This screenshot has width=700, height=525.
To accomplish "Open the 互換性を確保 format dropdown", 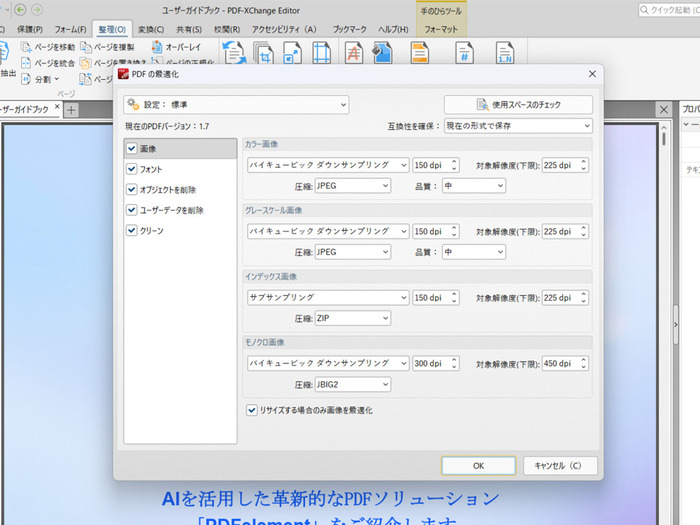I will (x=518, y=126).
